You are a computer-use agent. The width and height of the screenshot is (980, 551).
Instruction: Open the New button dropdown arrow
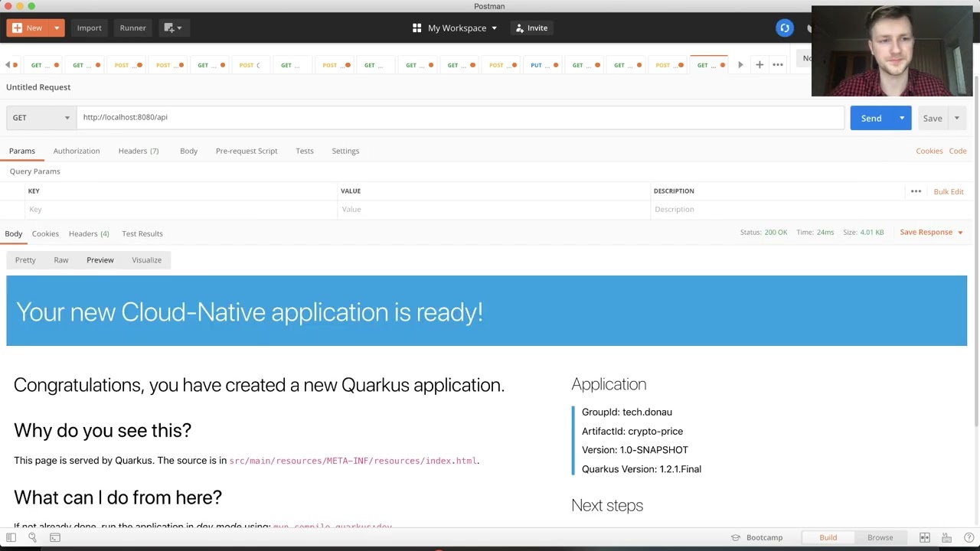57,28
